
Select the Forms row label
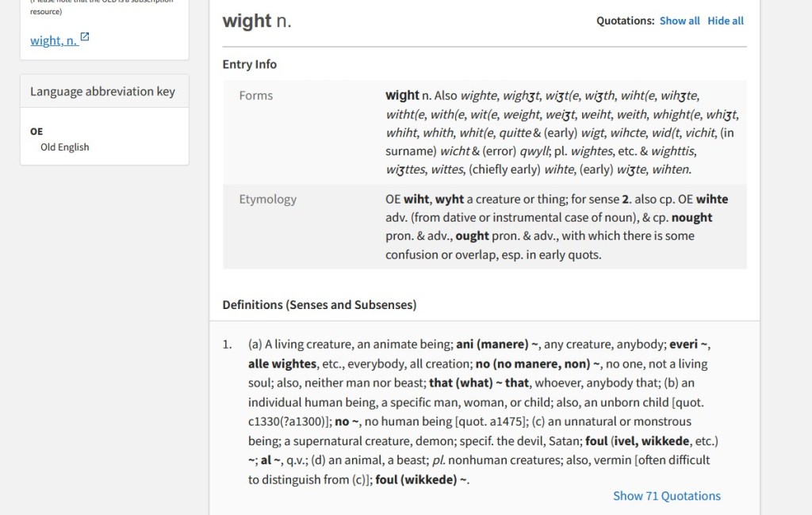pyautogui.click(x=256, y=95)
